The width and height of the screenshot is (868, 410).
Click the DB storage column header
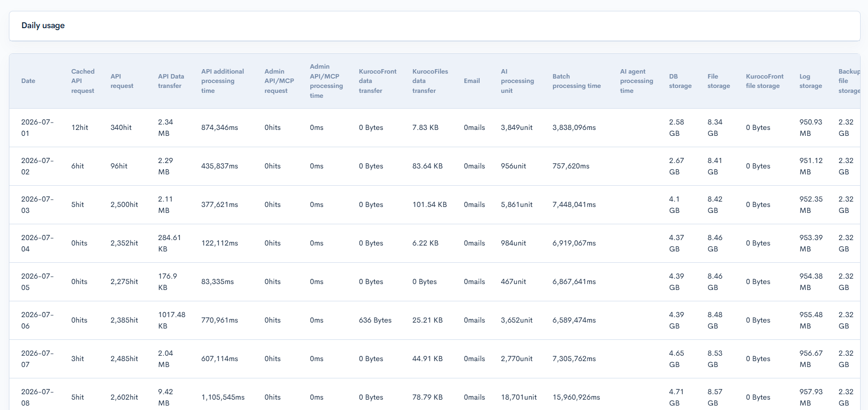[x=680, y=81]
